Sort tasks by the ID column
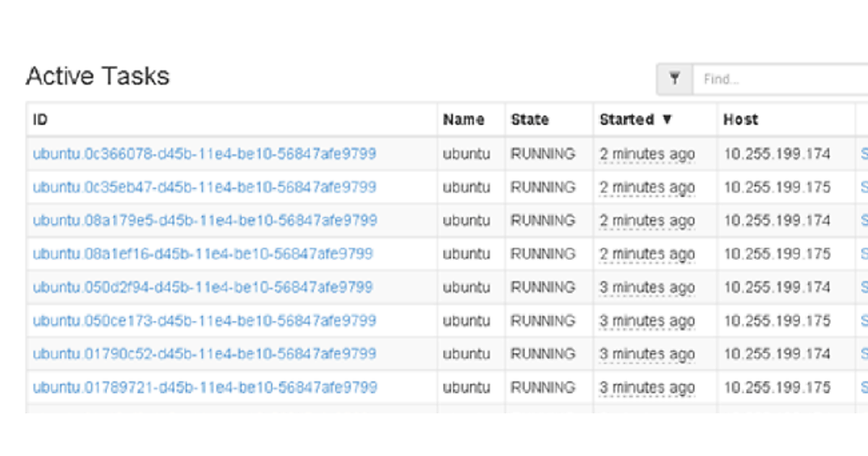 41,119
